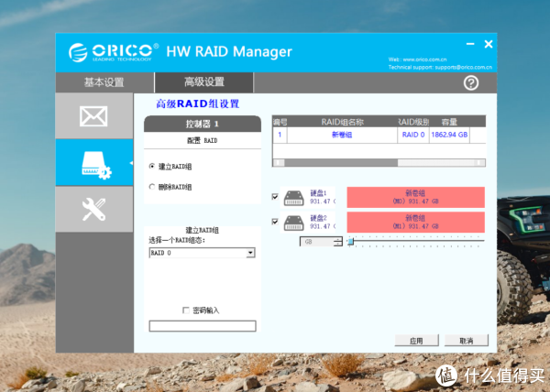Click the RAID capacity slider handle
The image size is (550, 392).
350,242
